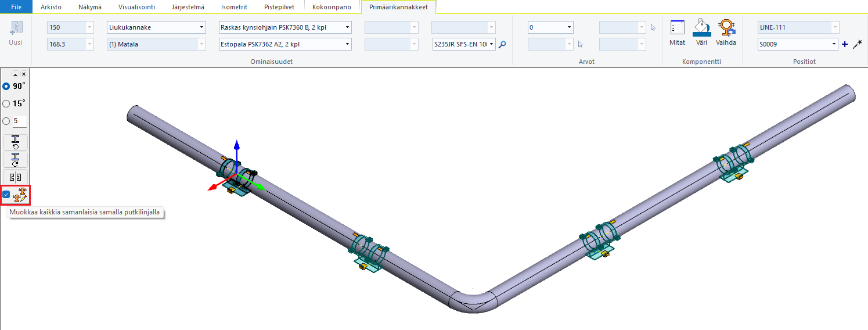Open the File menu
The height and width of the screenshot is (330, 868).
pyautogui.click(x=16, y=7)
